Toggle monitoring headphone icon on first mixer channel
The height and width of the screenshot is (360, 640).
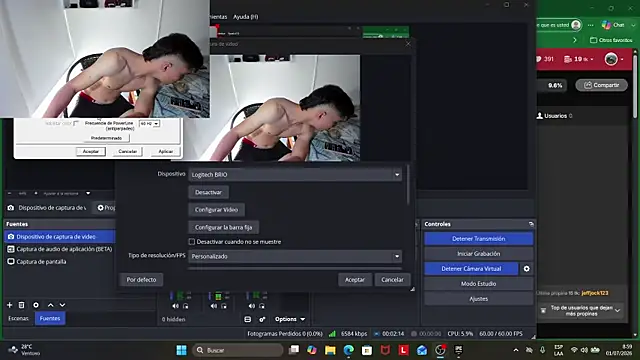point(186,306)
